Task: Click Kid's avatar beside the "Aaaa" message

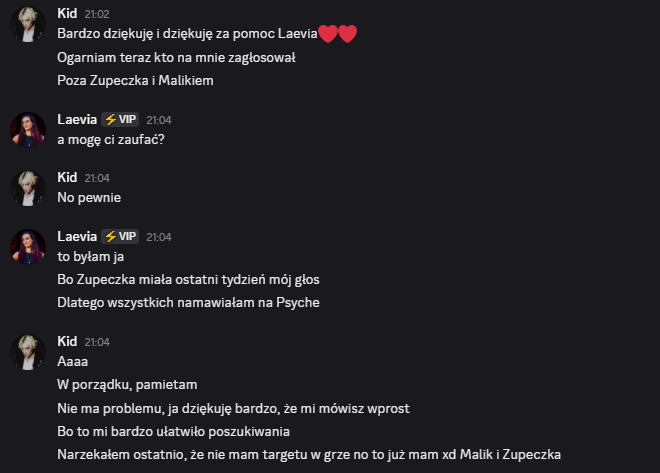Action: (x=28, y=351)
